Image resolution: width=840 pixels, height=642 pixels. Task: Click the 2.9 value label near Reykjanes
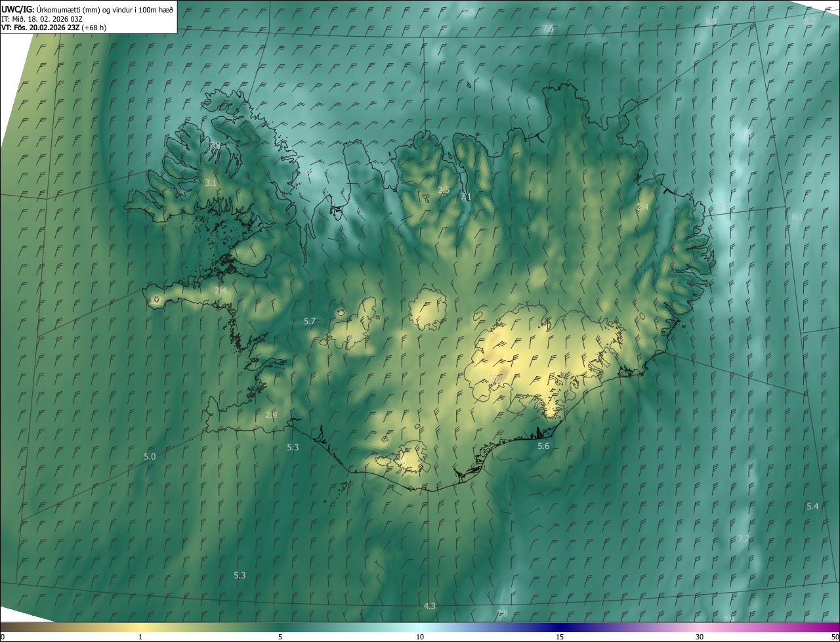point(271,415)
